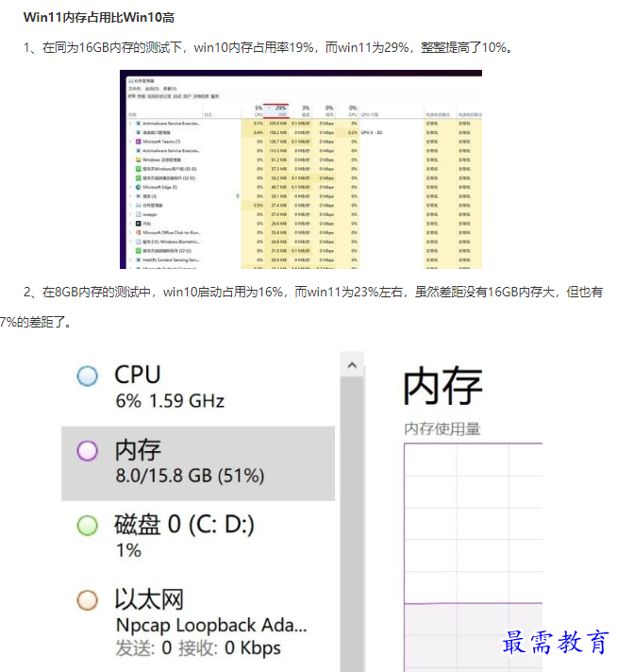Click the paragraph about 16GB memory test
617x672 pixels.
click(269, 47)
